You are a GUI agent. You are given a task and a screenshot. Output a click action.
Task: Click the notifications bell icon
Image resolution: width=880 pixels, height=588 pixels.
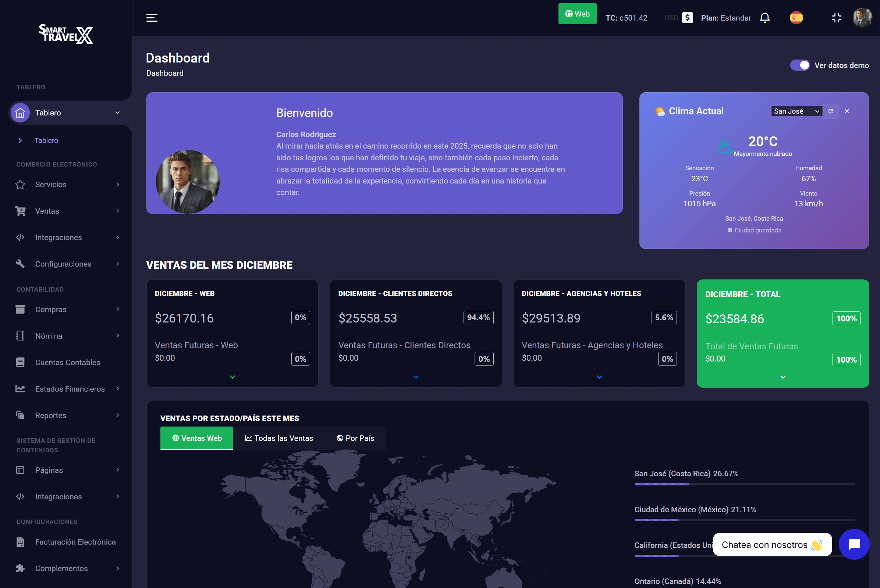pos(764,18)
